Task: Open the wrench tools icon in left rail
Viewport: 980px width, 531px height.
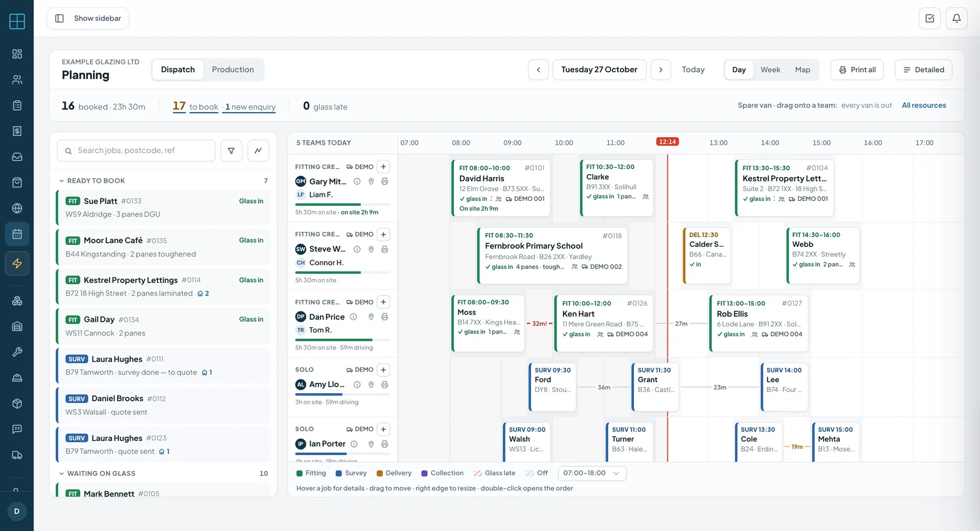Action: tap(17, 352)
